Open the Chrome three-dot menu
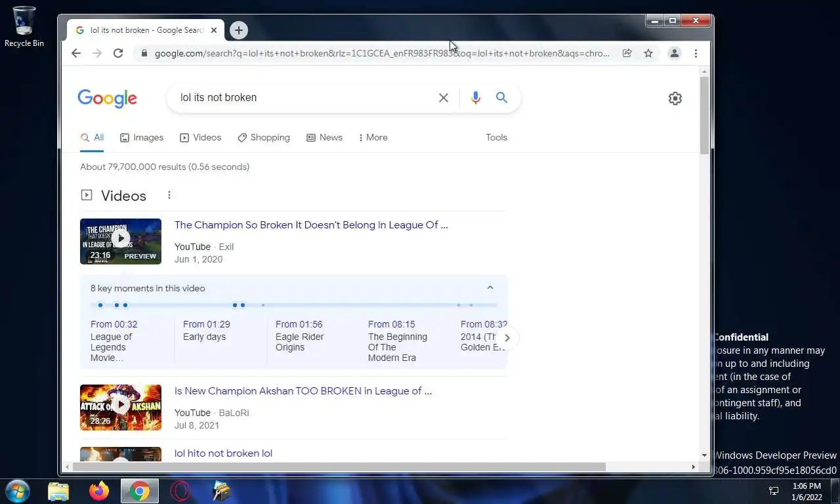The image size is (840, 504). click(696, 53)
